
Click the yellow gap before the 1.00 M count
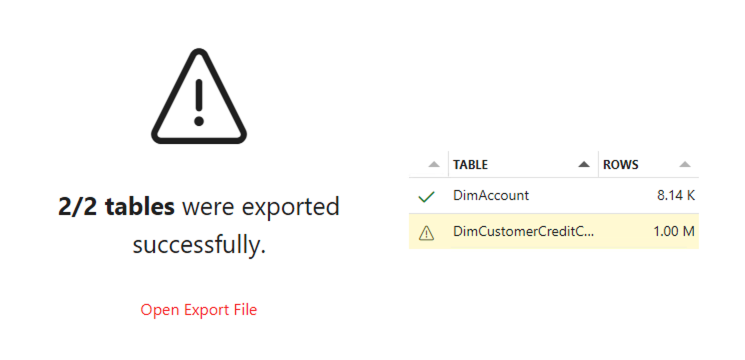pos(623,232)
